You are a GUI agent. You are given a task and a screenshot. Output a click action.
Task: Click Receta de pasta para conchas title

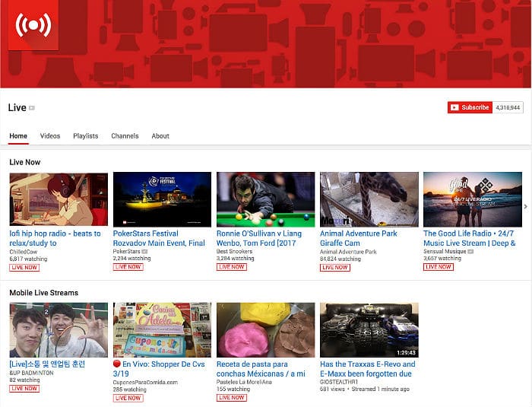point(261,369)
